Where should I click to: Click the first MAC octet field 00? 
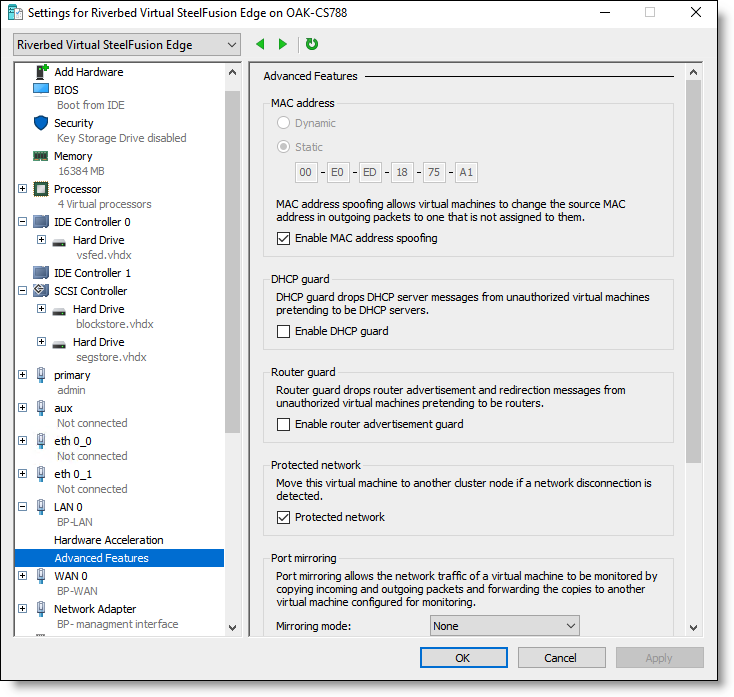pyautogui.click(x=306, y=172)
